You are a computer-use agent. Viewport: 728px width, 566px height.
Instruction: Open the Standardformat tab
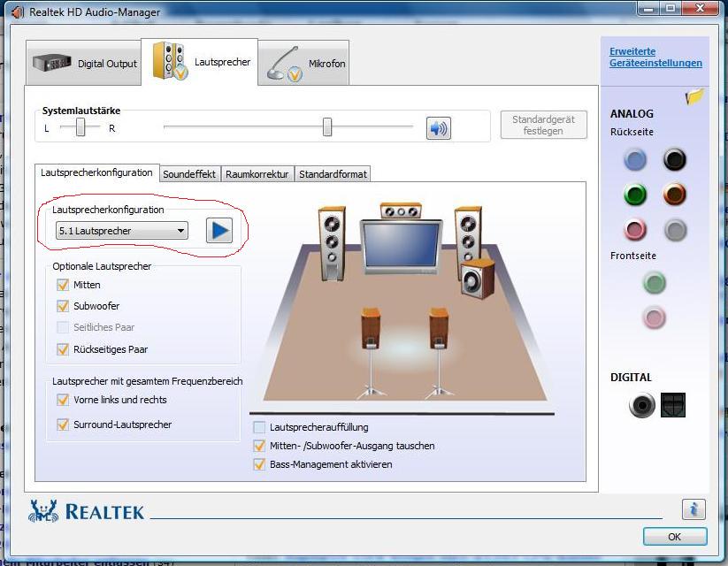(x=333, y=174)
